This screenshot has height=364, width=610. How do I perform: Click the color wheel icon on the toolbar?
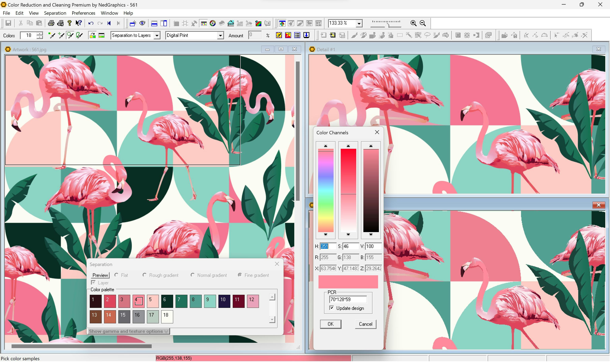pos(213,23)
